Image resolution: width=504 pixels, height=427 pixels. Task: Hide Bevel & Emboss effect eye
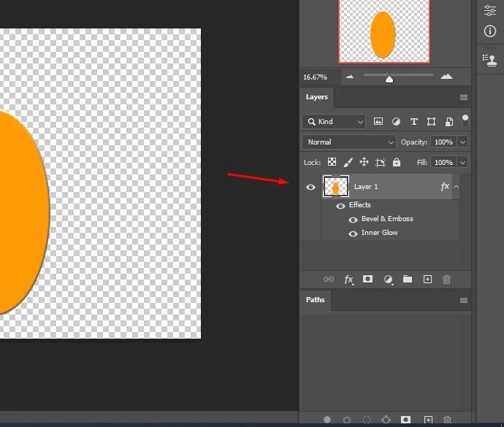point(353,220)
